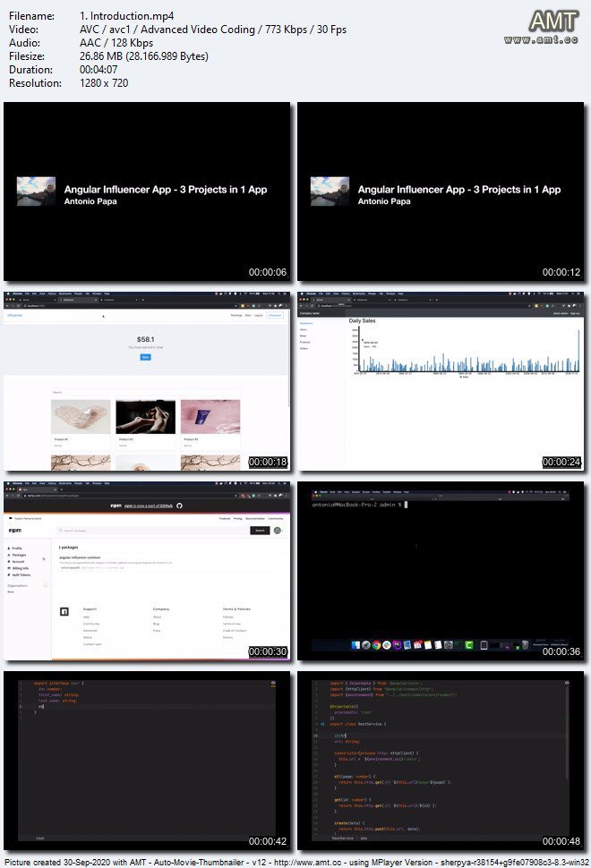The height and width of the screenshot is (868, 591).
Task: Open the code editor frame at 00:00:42
Action: coord(147,761)
